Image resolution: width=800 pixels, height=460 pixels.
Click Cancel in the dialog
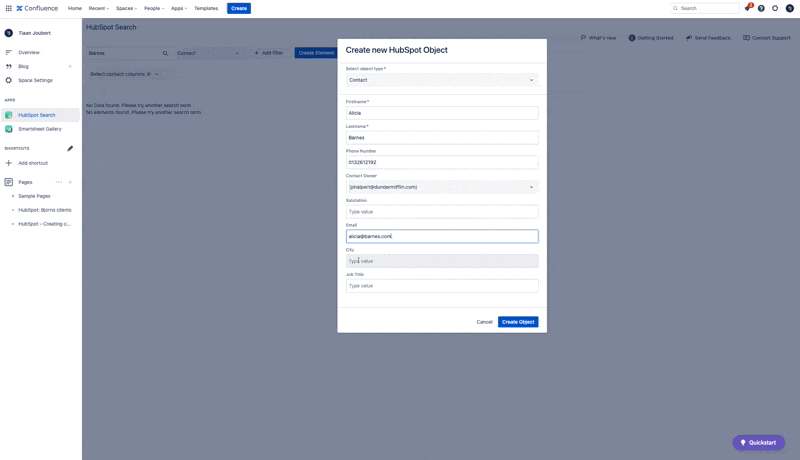pyautogui.click(x=484, y=322)
